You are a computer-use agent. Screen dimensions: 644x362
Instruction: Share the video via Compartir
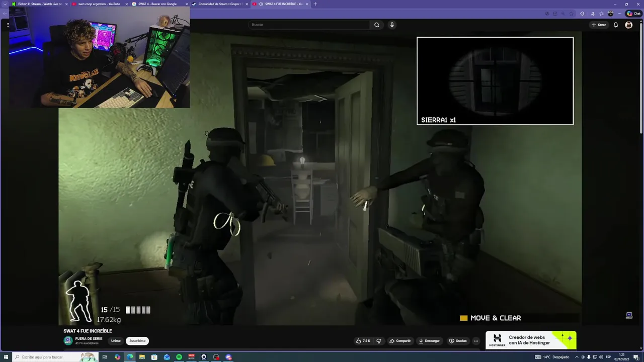400,341
